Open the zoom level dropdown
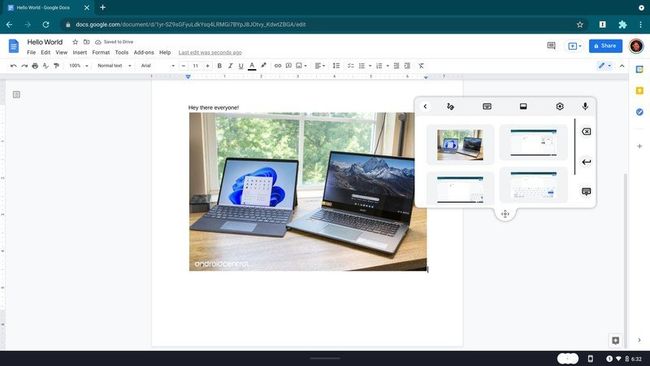Viewport: 650px width, 366px height. (x=79, y=66)
